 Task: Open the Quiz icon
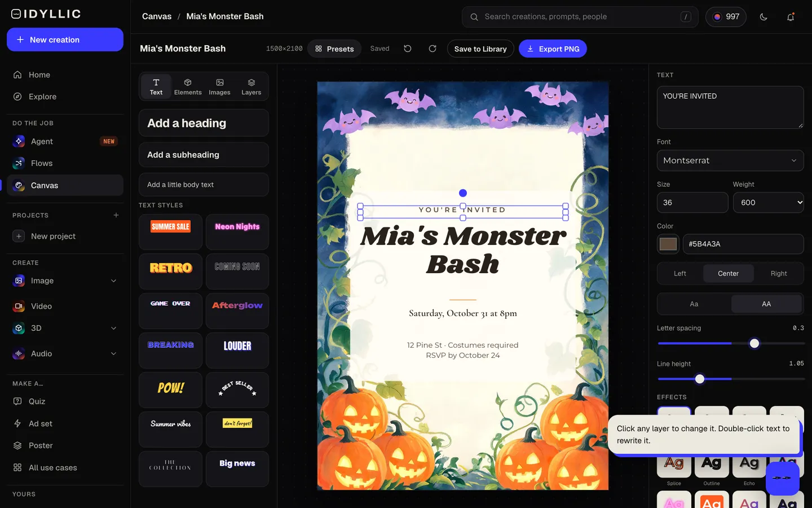(x=17, y=401)
